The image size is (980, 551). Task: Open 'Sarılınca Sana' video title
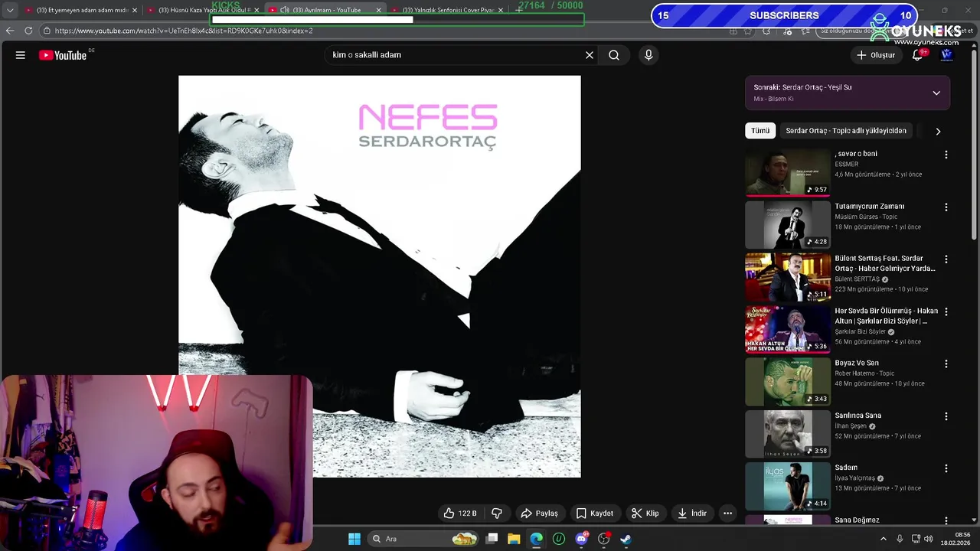857,416
